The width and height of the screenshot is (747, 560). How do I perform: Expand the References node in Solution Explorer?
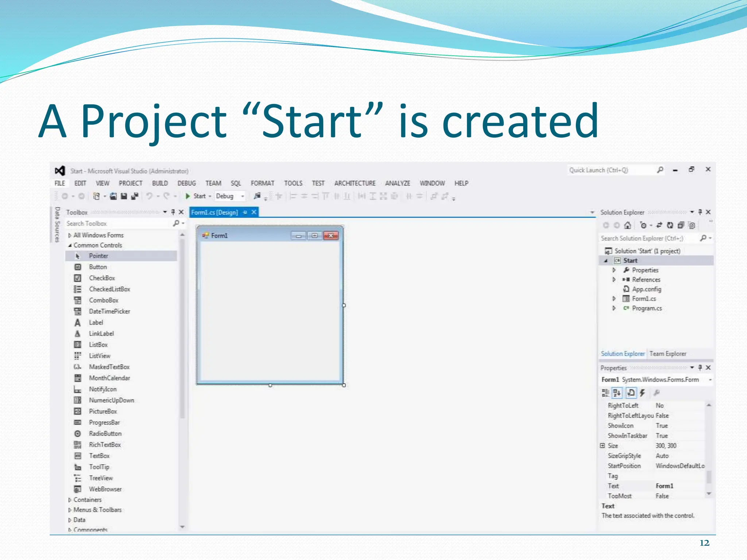point(614,280)
